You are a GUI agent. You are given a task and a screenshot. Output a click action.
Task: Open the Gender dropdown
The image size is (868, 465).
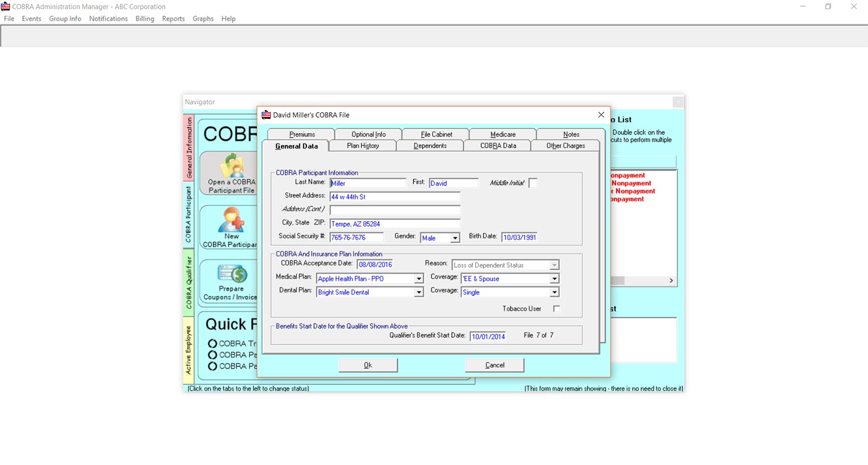pos(455,238)
